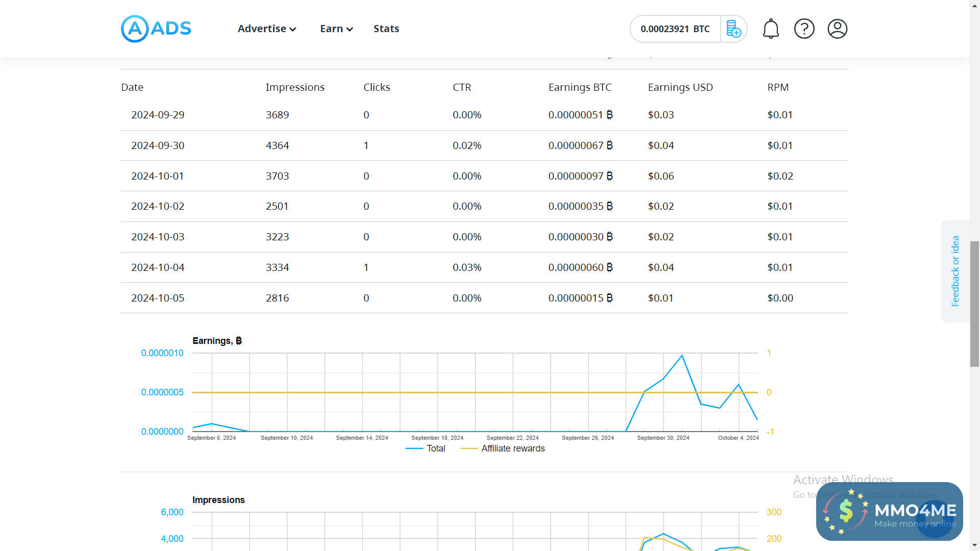Screen dimensions: 980x551
Task: Click impressions value 2816
Action: tap(277, 298)
